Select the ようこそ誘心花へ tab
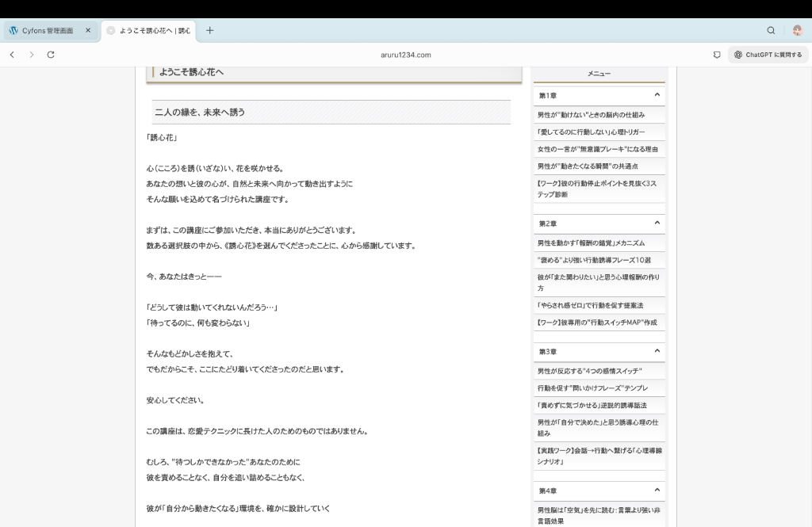 [x=149, y=31]
